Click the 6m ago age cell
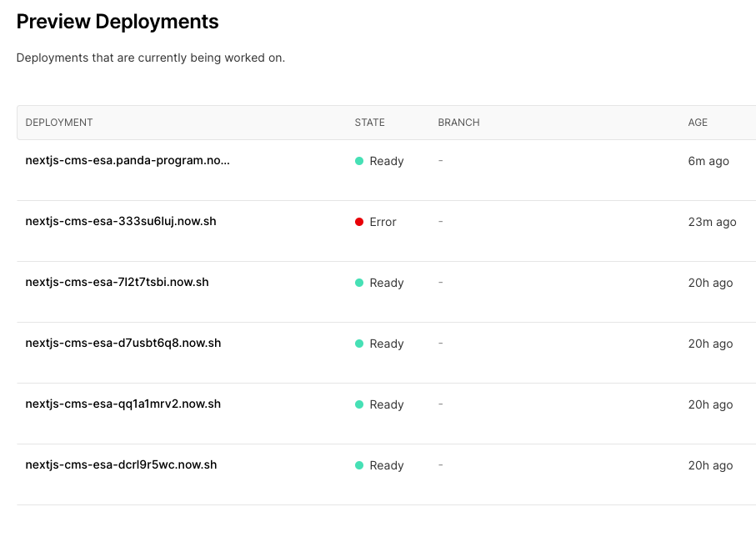This screenshot has width=756, height=537. [x=708, y=161]
